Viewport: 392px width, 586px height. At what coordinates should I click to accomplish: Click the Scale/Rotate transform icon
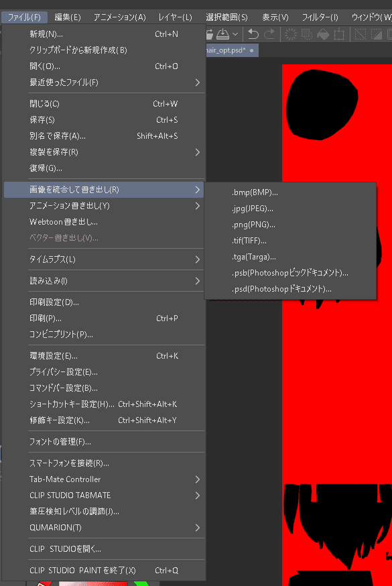[x=339, y=34]
